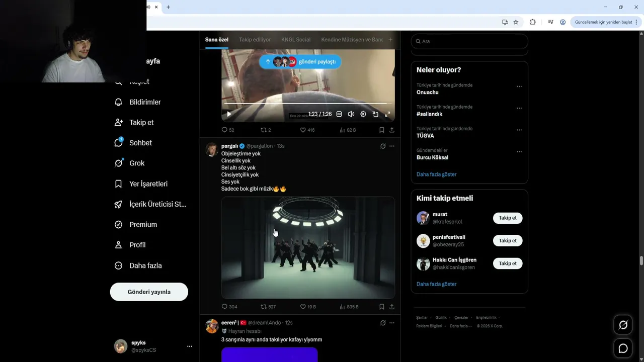
Task: Open options for the Burcu Köksal trend
Action: (519, 151)
